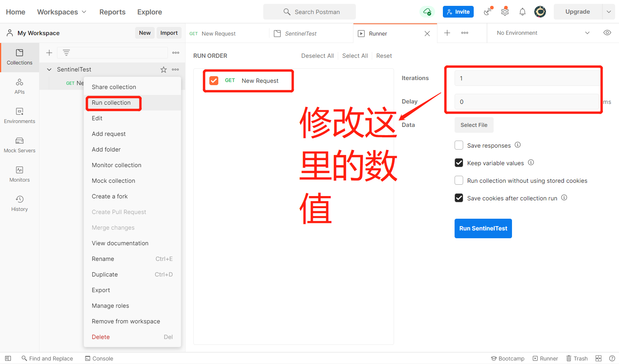Open the Upgrade dropdown arrow

[608, 12]
